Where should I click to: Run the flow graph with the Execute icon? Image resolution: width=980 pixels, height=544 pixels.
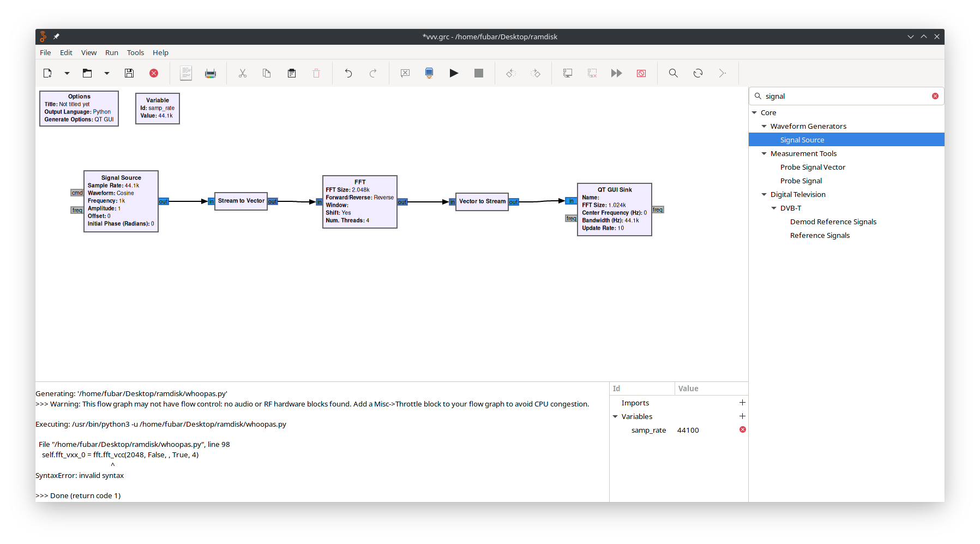click(x=454, y=73)
